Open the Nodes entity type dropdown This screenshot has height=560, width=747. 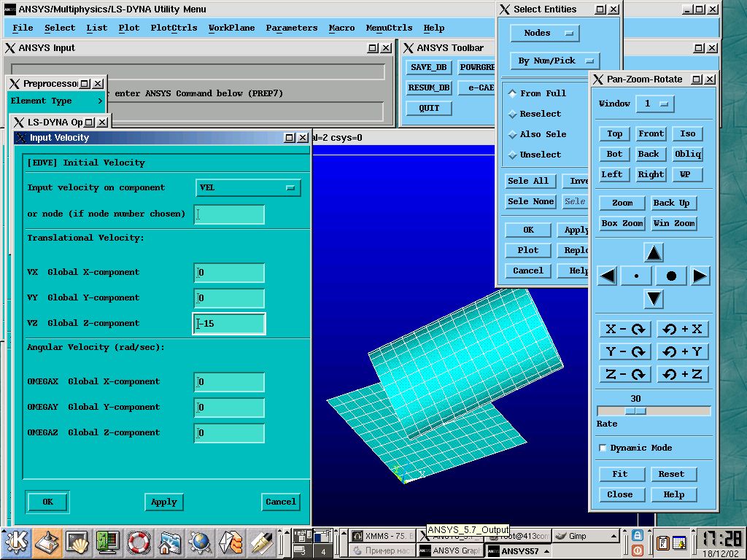pyautogui.click(x=545, y=33)
